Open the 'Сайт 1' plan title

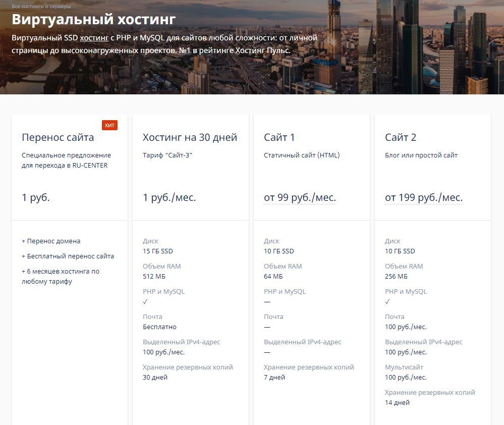pyautogui.click(x=279, y=137)
